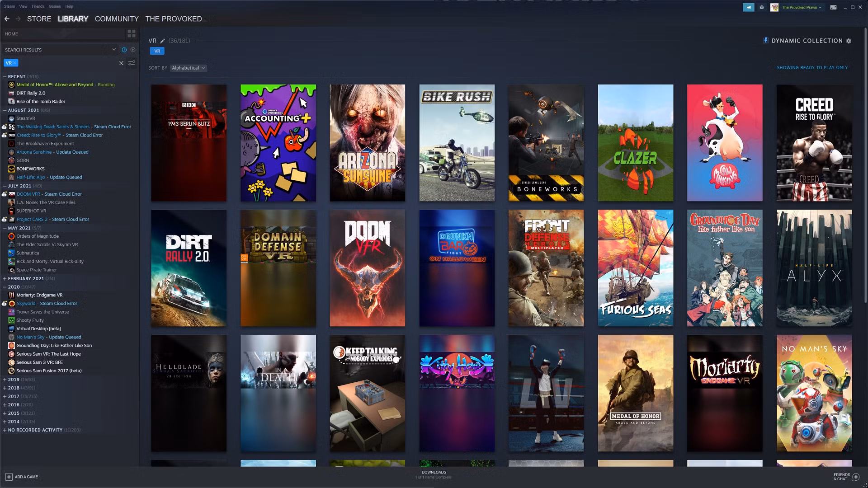Collapse the Recent section
868x488 pixels.
pos(5,77)
